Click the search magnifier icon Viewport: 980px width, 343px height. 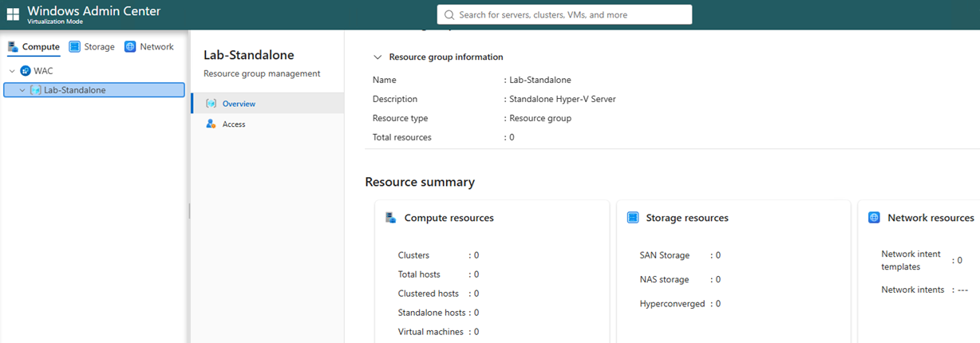(449, 14)
